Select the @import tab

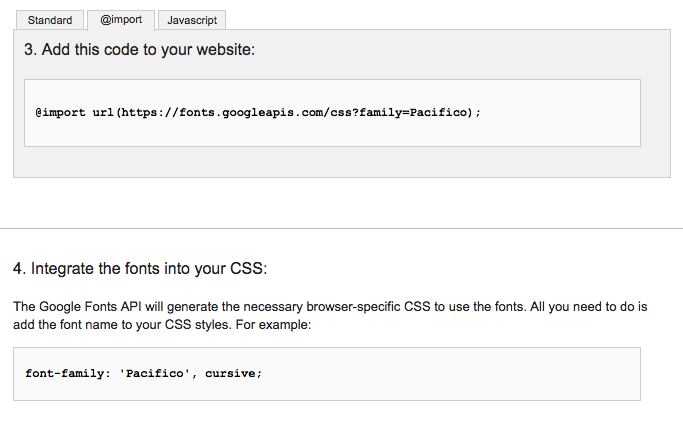click(x=121, y=19)
